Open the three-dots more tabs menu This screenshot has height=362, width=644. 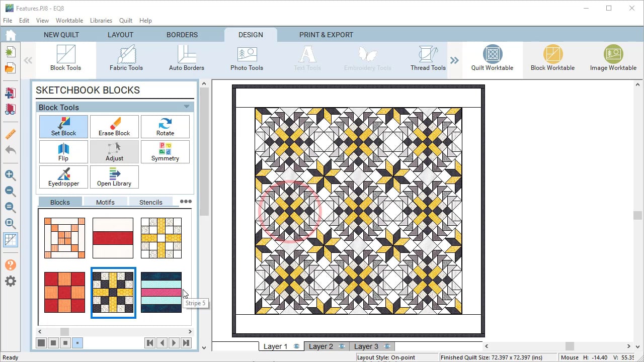tap(186, 202)
